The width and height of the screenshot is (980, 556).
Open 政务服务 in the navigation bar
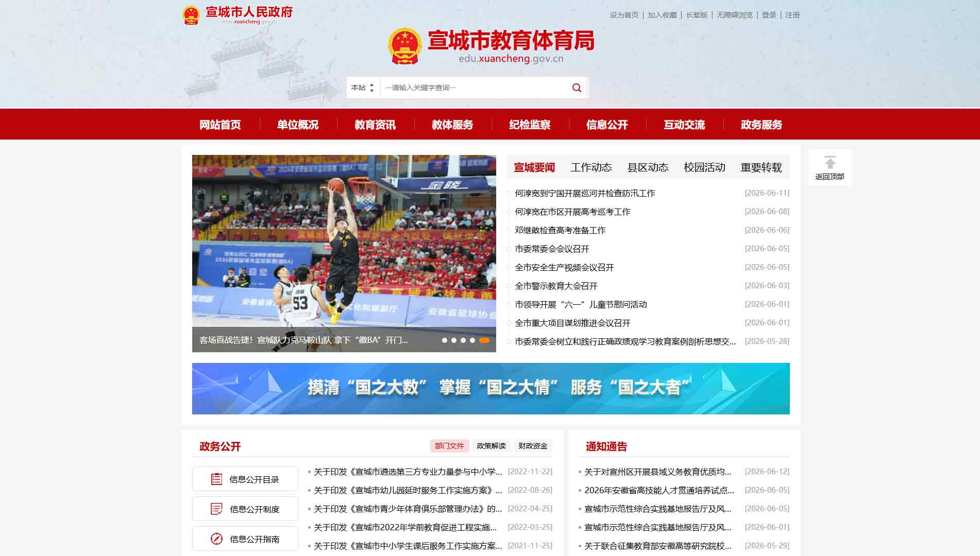(x=762, y=125)
